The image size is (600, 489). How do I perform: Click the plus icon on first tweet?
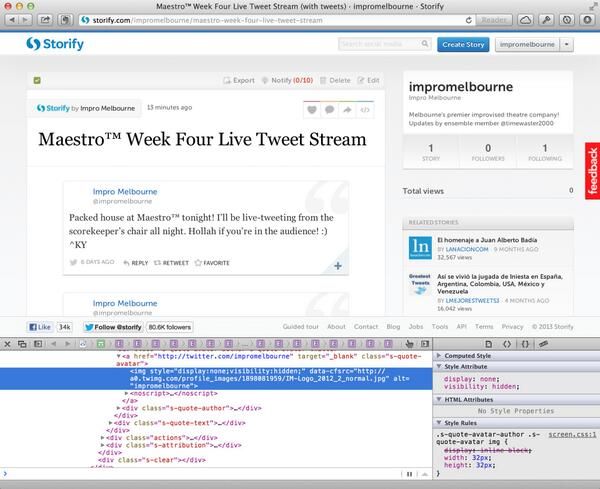point(338,266)
